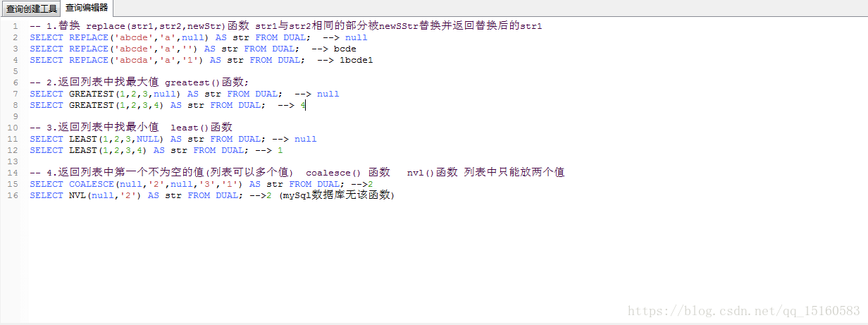Click the result text '--> bcde'
The width and height of the screenshot is (868, 325).
[334, 49]
